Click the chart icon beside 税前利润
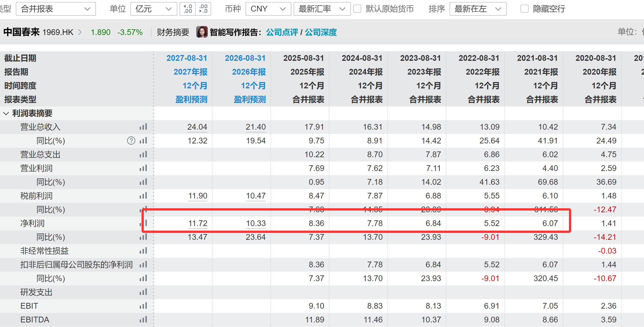The height and width of the screenshot is (327, 644). click(143, 196)
